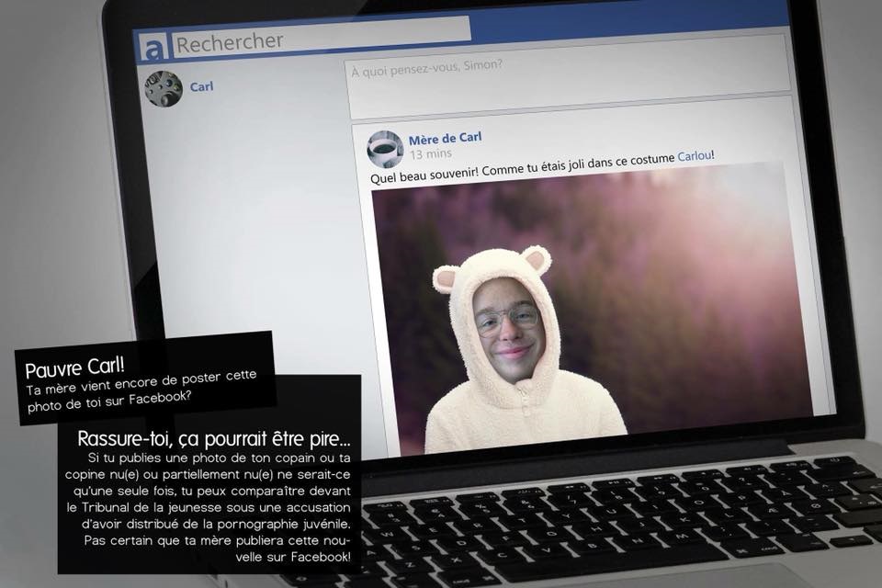This screenshot has width=882, height=588.
Task: Click into the Rechercher search field
Action: [x=322, y=40]
